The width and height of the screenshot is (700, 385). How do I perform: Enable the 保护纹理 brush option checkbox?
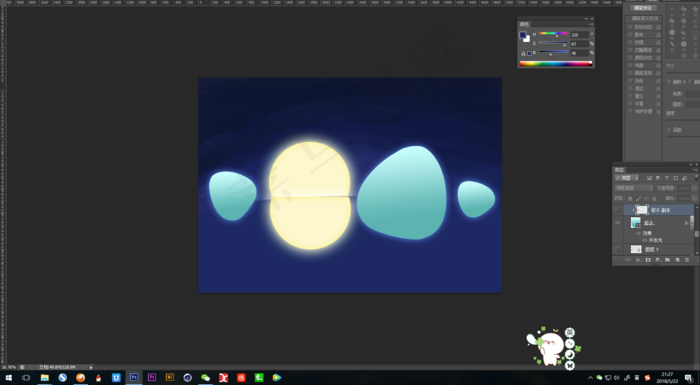pyautogui.click(x=630, y=111)
